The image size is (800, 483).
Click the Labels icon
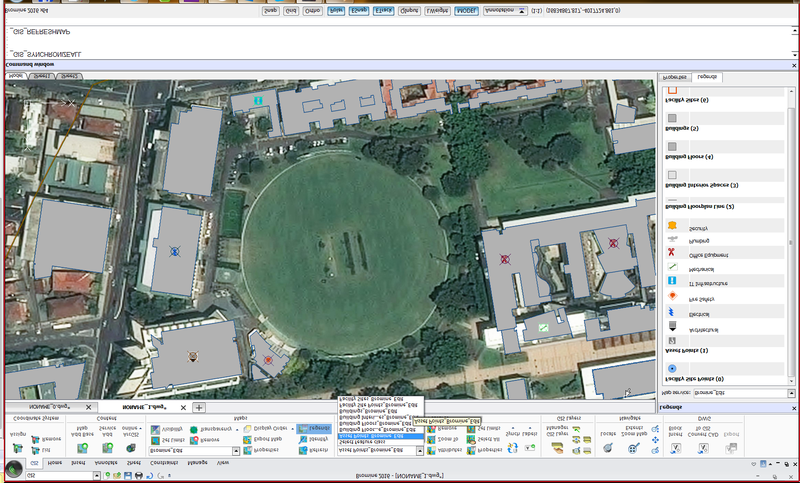(530, 448)
